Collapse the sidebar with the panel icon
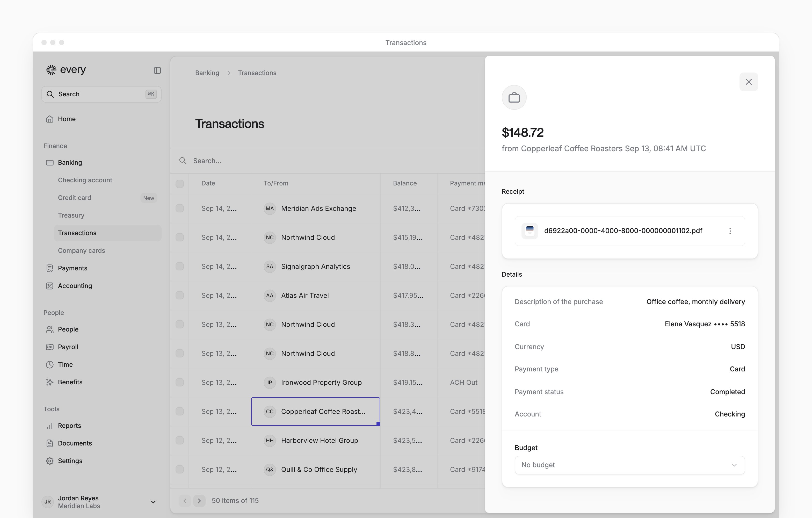The image size is (812, 518). tap(157, 70)
